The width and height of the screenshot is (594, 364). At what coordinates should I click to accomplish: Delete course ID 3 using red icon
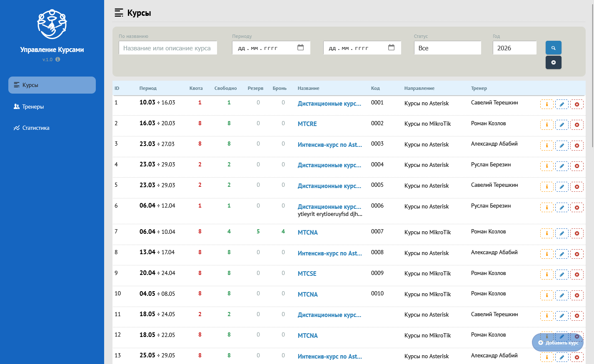(577, 146)
